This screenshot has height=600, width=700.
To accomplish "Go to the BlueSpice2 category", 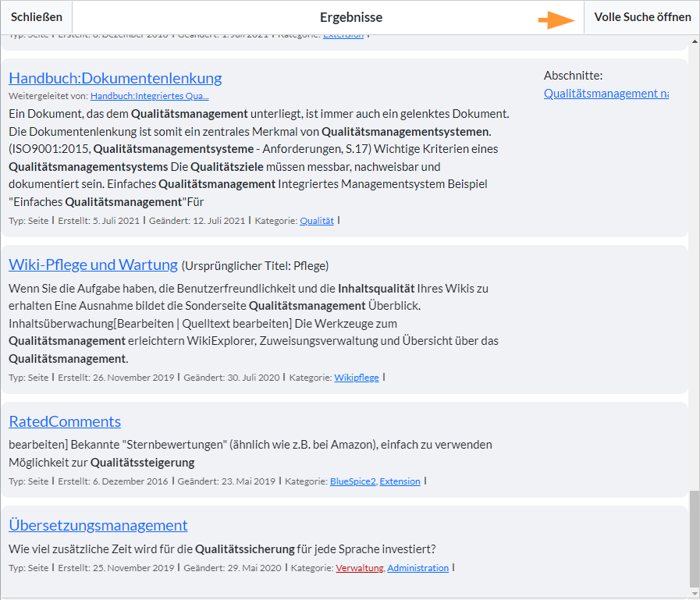I will pos(353,481).
